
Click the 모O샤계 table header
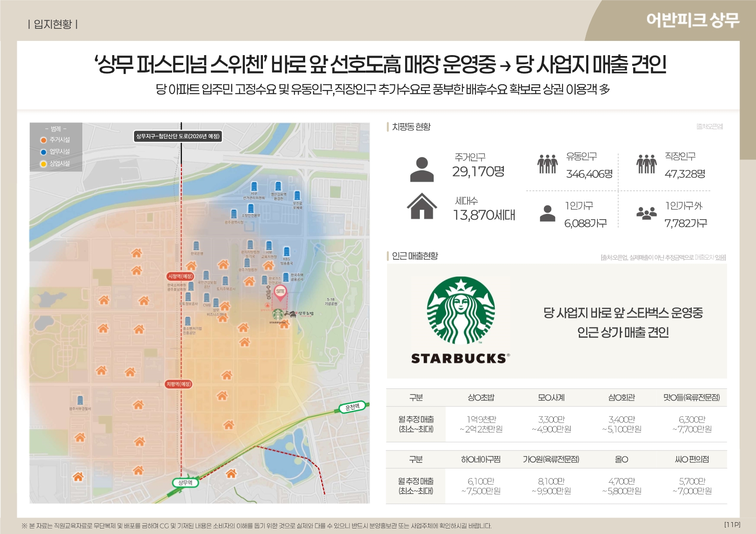(x=551, y=397)
